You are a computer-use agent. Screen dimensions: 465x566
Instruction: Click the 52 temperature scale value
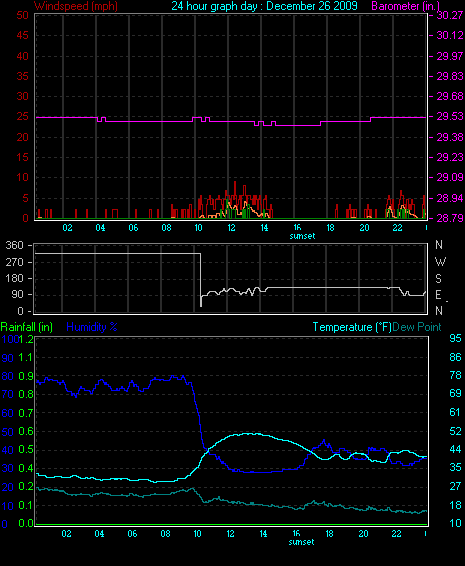455,431
